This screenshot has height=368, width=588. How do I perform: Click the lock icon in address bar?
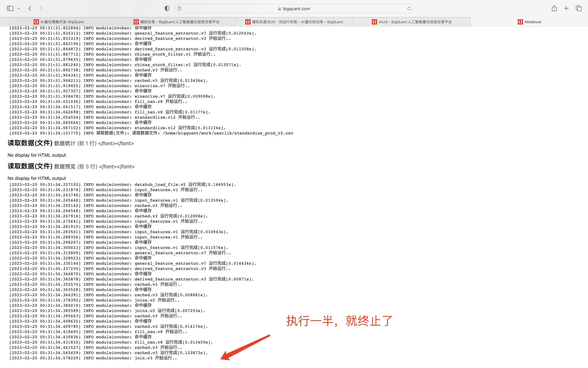279,9
